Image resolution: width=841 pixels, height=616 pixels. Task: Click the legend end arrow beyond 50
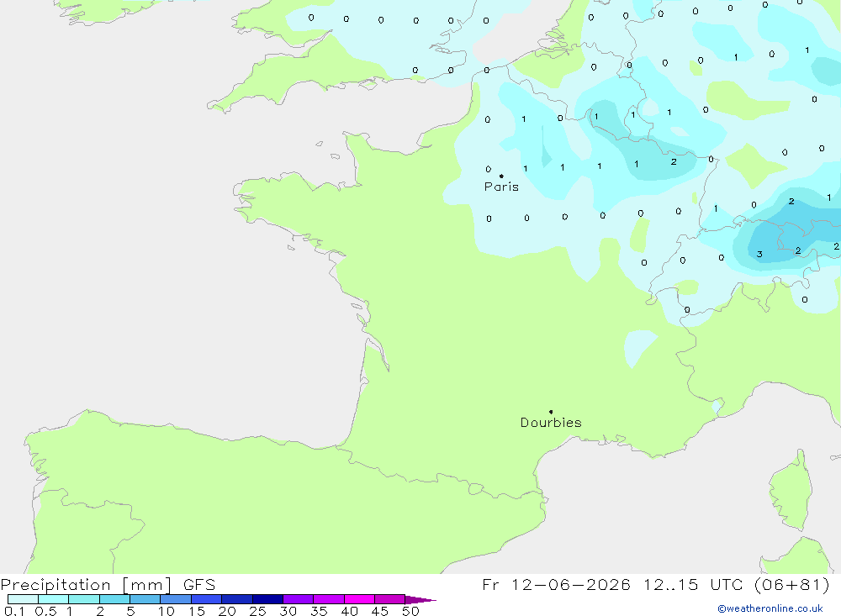[x=420, y=600]
